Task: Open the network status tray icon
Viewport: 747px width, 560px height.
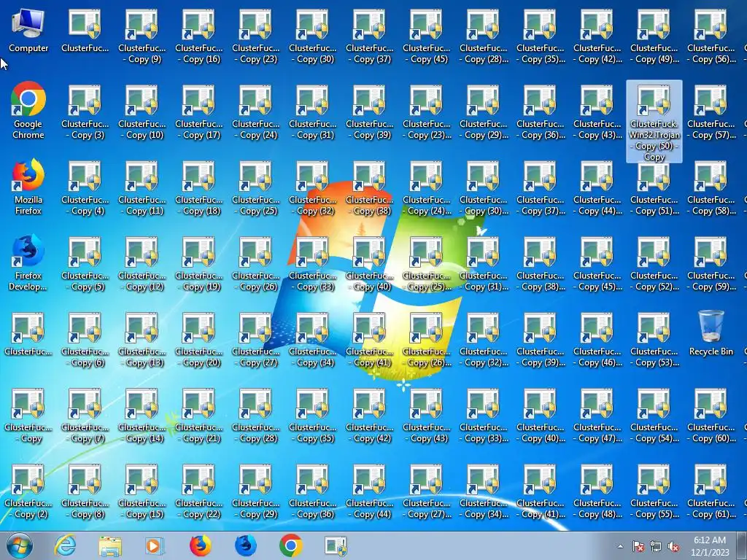Action: tap(656, 547)
